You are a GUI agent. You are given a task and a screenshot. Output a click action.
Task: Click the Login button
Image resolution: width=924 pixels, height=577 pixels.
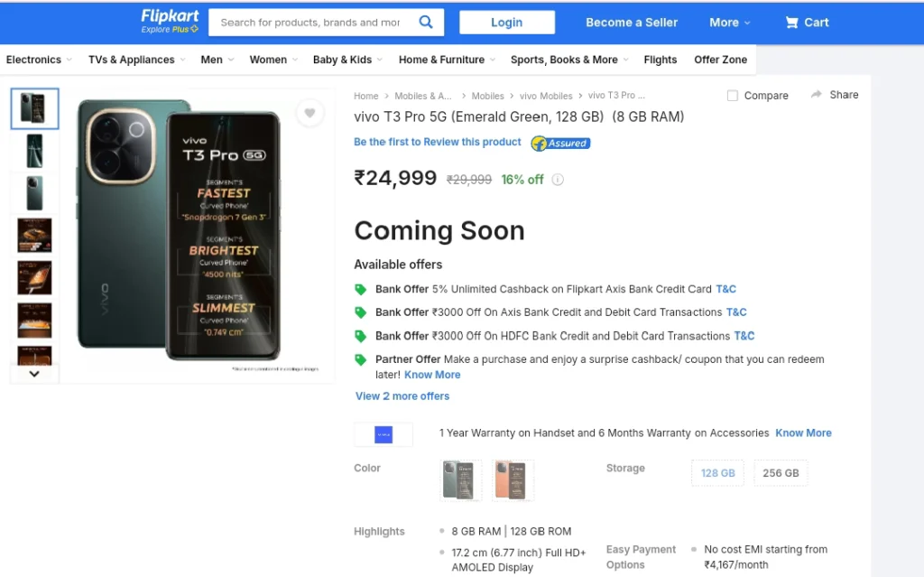pos(507,23)
